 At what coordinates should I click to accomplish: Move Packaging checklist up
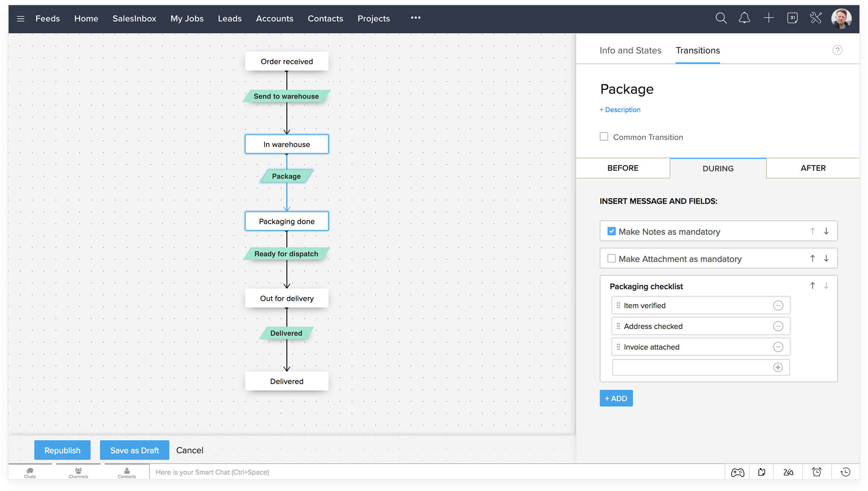coord(813,286)
